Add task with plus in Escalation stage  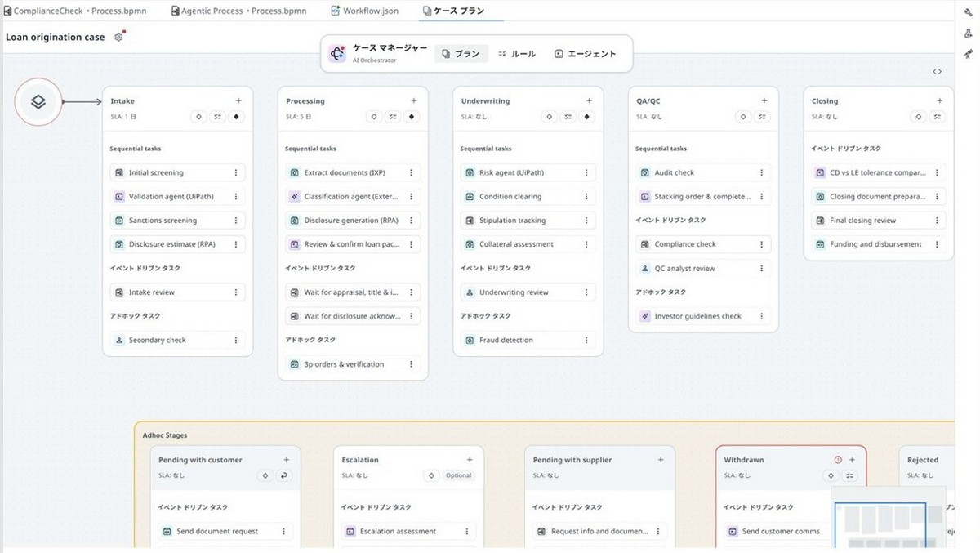(x=469, y=460)
